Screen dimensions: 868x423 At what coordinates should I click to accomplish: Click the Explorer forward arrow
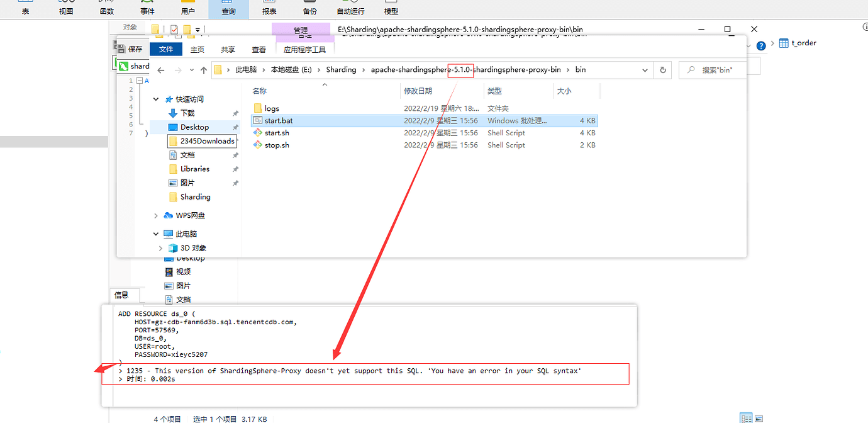point(178,70)
